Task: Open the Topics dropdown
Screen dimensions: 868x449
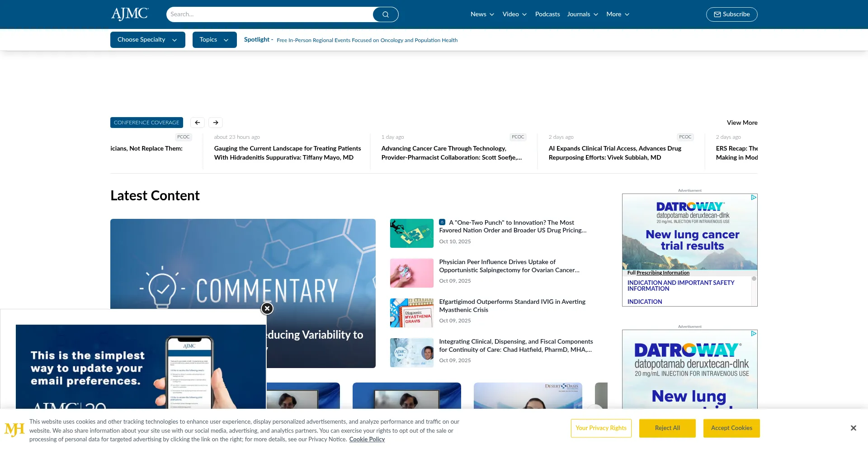Action: [214, 40]
